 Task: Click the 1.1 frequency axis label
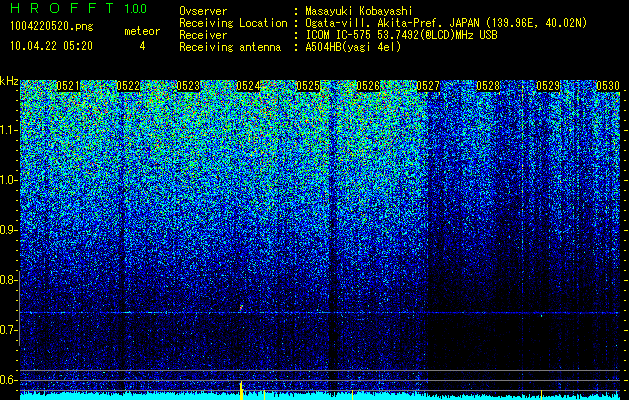tap(8, 130)
